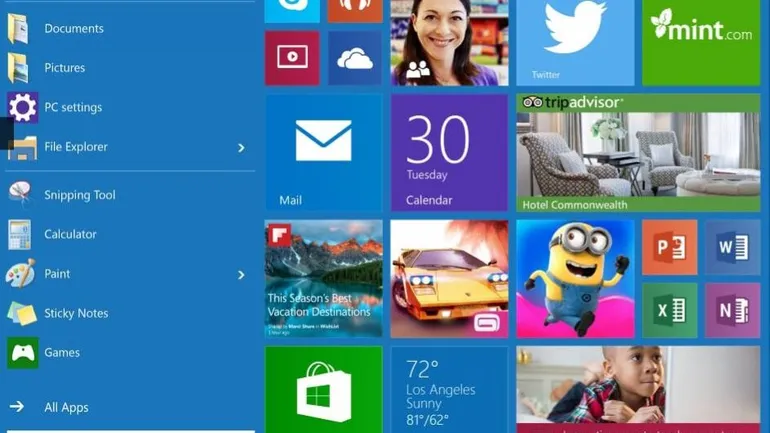Open the red Video tile
This screenshot has width=770, height=433.
coord(292,58)
